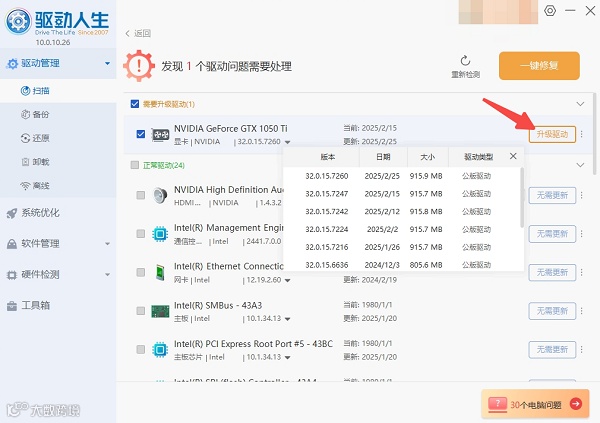The width and height of the screenshot is (600, 423).
Task: Check Intel Management Engine checkbox
Action: click(x=141, y=234)
